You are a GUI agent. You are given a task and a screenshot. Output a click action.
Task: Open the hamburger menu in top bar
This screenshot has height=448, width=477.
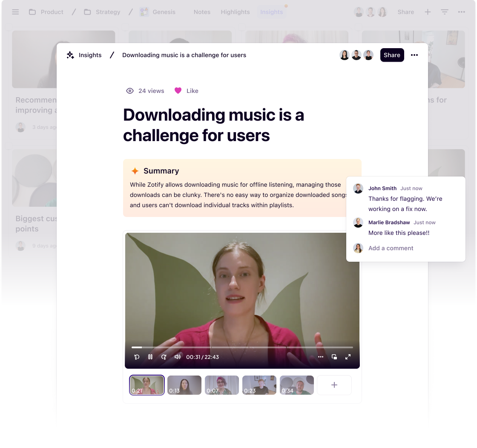[x=15, y=12]
